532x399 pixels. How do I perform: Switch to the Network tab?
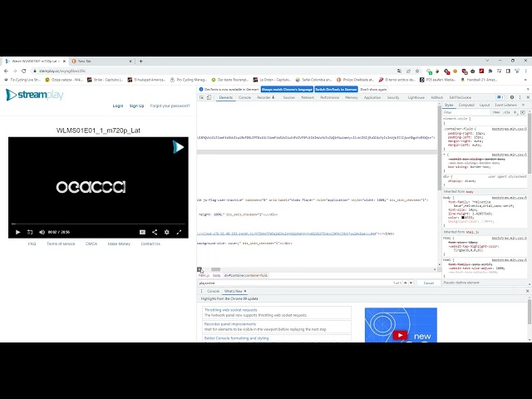[x=308, y=97]
